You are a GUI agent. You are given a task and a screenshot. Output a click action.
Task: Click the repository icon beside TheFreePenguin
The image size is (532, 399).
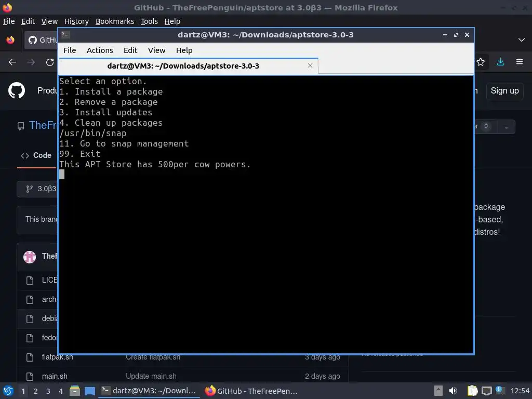coord(21,126)
